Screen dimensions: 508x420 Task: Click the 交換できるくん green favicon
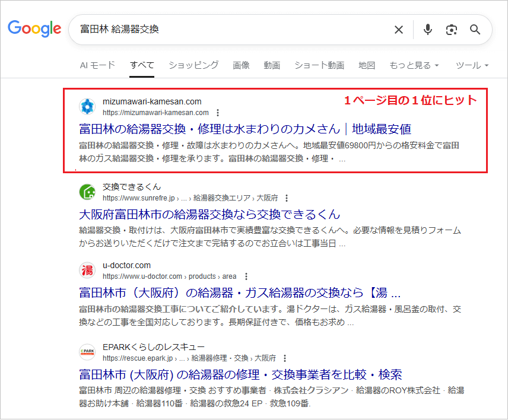tap(88, 192)
